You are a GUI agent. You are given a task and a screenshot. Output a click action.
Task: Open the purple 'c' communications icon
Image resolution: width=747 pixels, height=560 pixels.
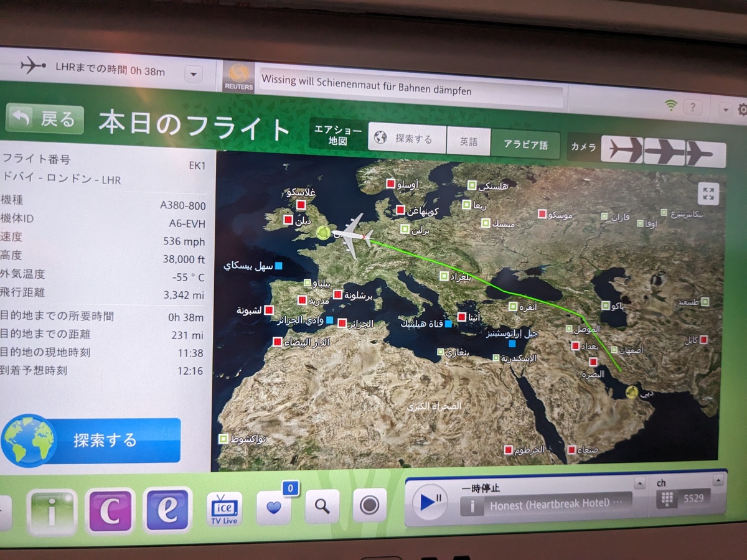point(110,510)
